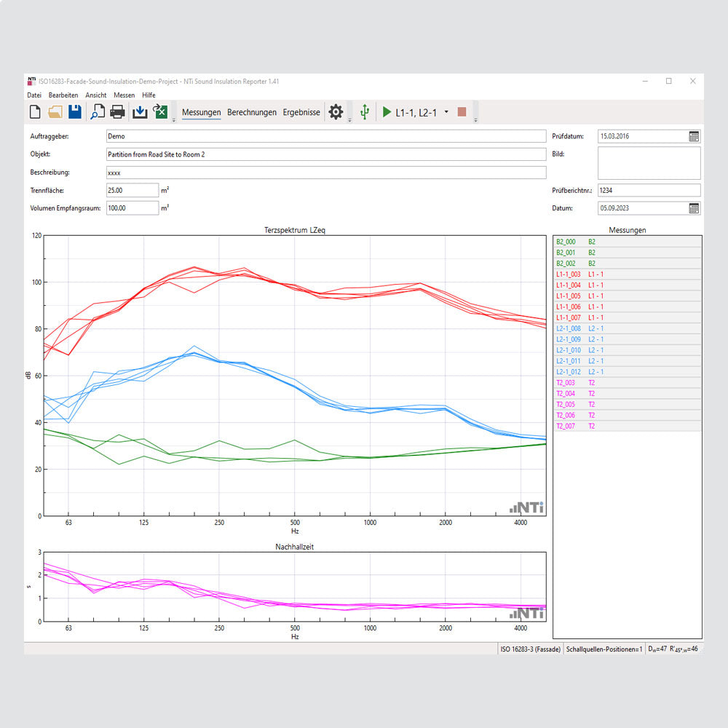Open print preview icon

[97, 112]
